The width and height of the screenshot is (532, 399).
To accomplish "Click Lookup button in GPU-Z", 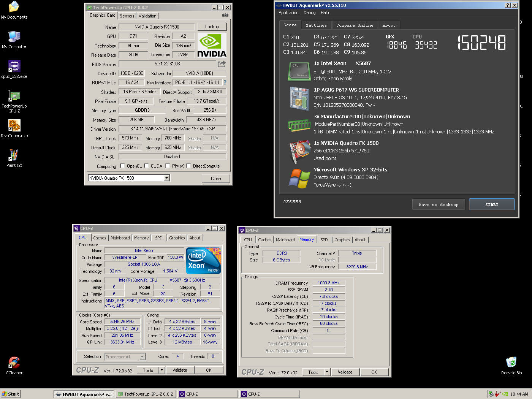I will 212,27.
